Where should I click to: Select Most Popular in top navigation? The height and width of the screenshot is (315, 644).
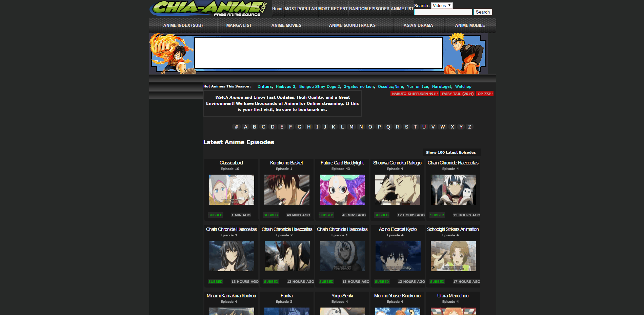pos(301,9)
